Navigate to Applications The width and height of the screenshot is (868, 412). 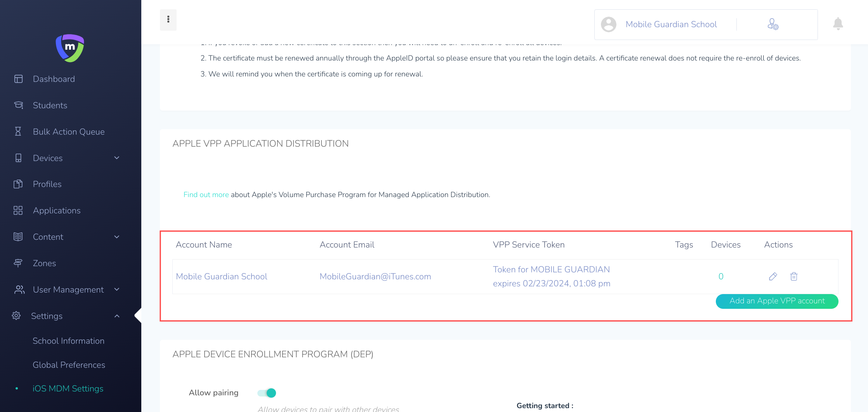pyautogui.click(x=57, y=210)
